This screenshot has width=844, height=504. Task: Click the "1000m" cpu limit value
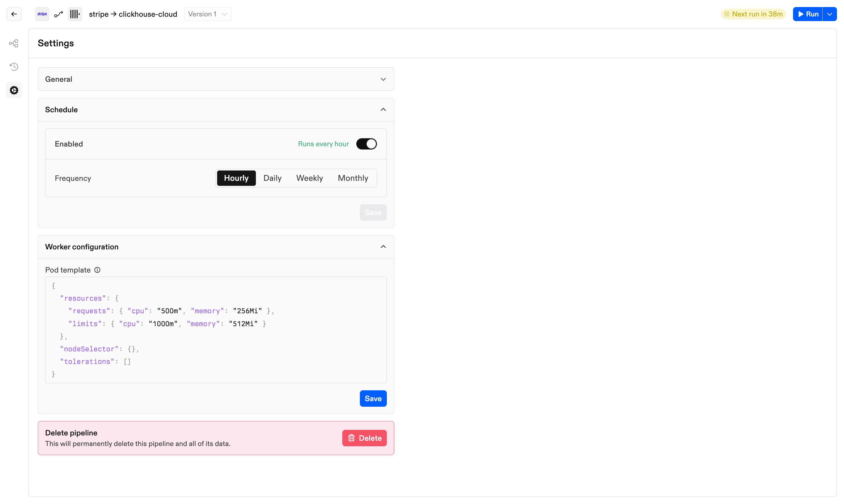point(163,324)
